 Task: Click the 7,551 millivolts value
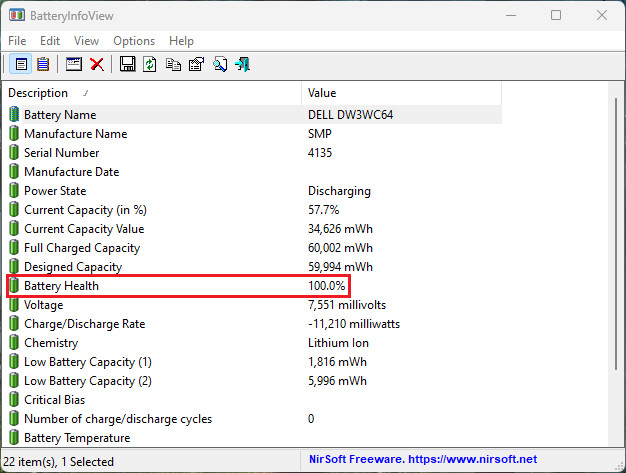pos(347,305)
